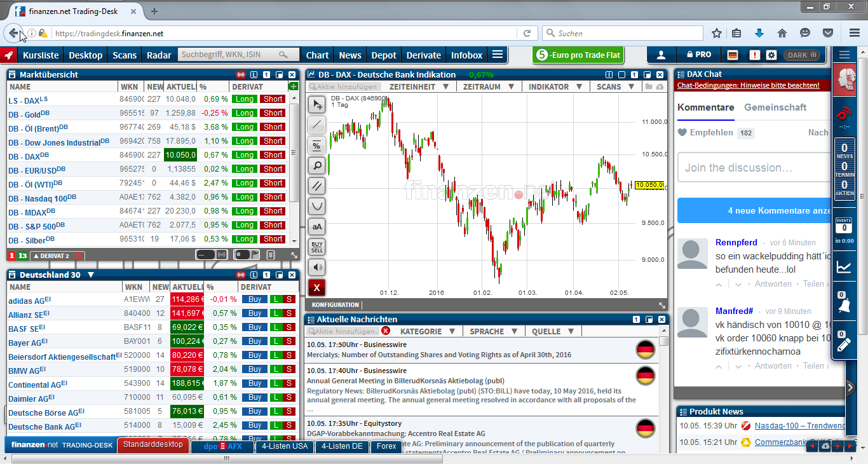The width and height of the screenshot is (868, 464).
Task: Select the parallel channel lines tool
Action: [316, 186]
